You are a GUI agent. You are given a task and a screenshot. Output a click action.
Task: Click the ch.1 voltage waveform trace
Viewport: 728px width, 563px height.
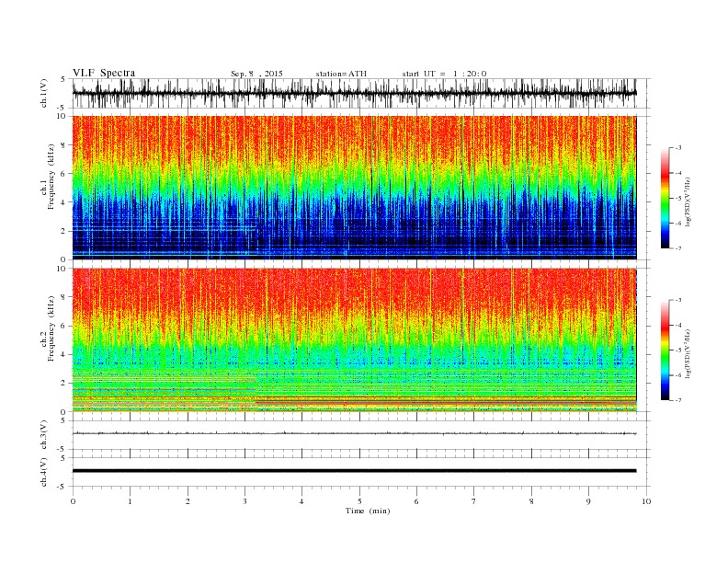coord(354,93)
